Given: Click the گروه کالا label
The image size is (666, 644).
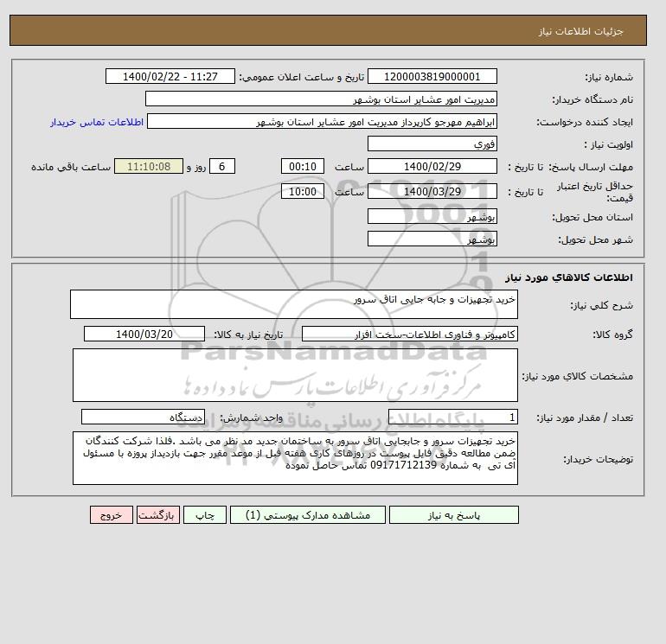Looking at the screenshot, I should point(612,335).
